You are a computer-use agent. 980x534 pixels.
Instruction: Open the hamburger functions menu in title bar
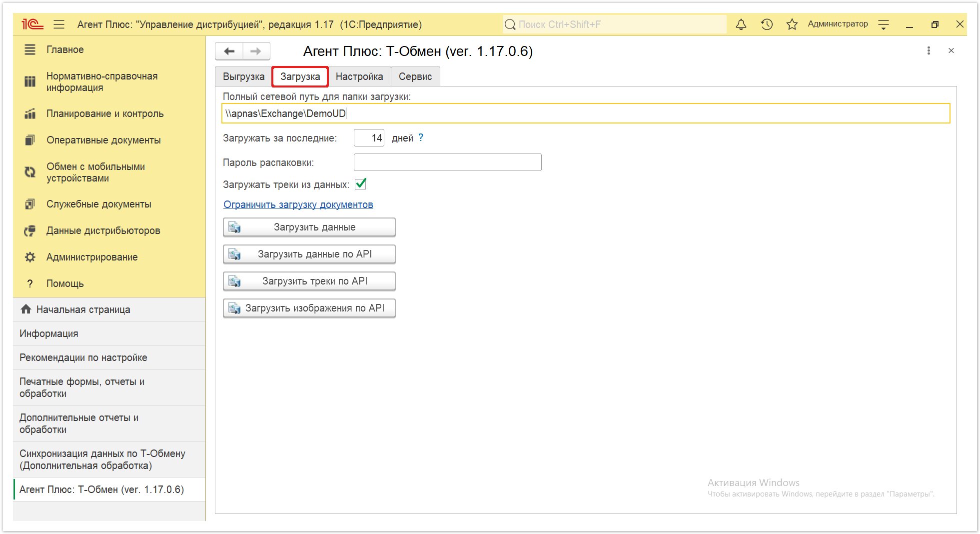(59, 24)
